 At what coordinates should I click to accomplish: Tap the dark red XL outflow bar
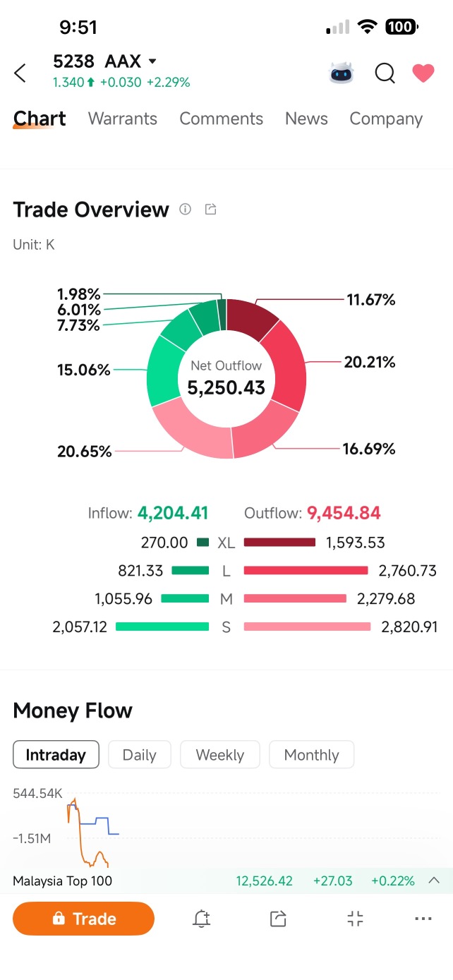pos(279,543)
